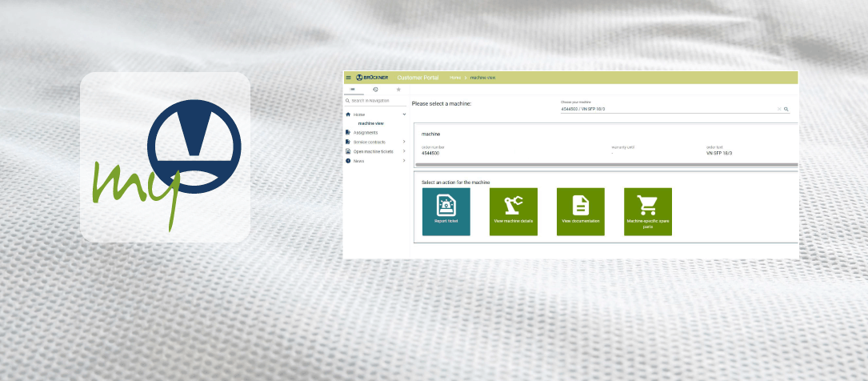This screenshot has width=868, height=381.
Task: Click the machine search magnifier icon
Action: click(786, 109)
